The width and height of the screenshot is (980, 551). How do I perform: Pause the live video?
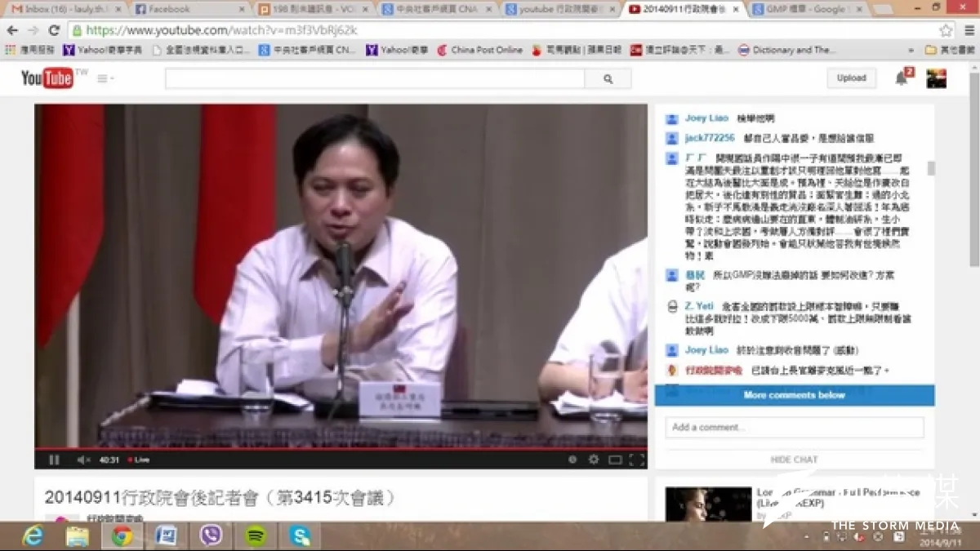point(54,460)
